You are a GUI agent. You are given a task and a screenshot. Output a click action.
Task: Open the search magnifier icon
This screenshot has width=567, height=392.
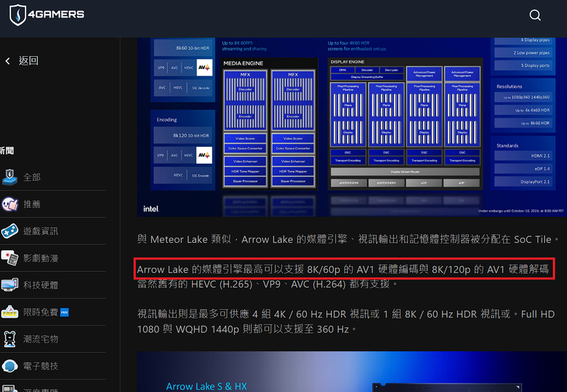535,15
